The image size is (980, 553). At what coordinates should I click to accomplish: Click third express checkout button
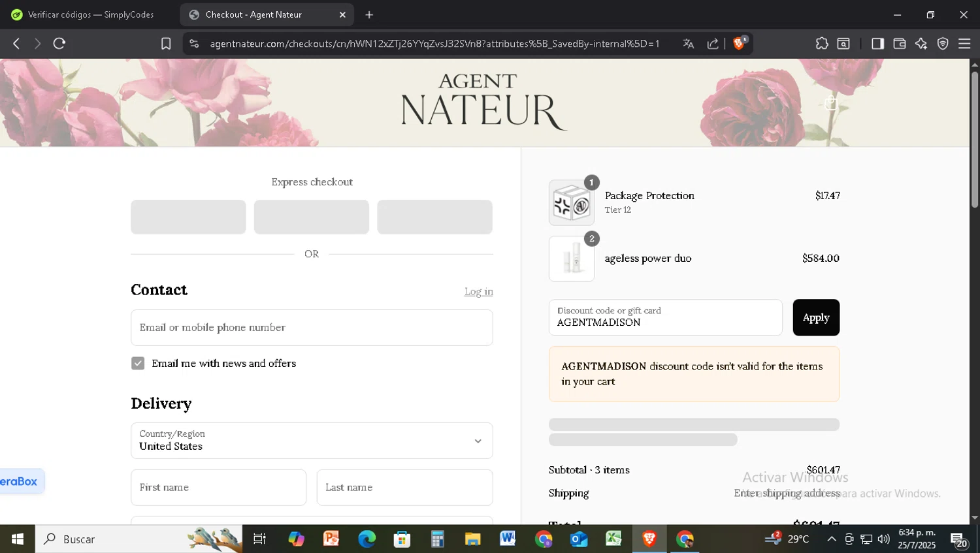click(x=434, y=217)
